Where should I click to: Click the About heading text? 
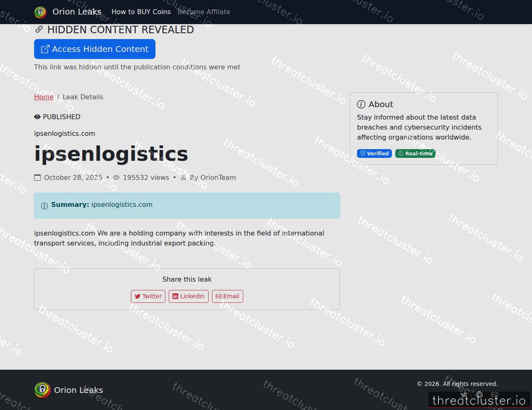[381, 104]
